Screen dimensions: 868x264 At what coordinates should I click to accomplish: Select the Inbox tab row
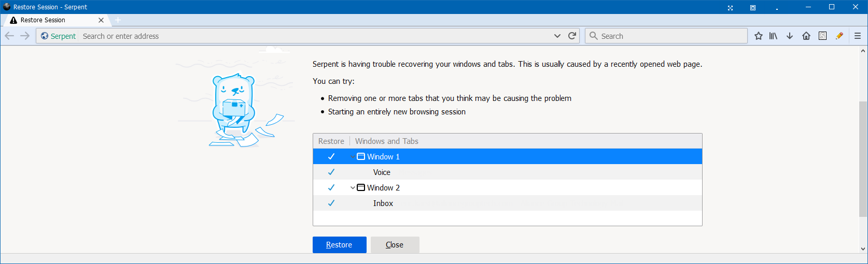click(x=508, y=203)
